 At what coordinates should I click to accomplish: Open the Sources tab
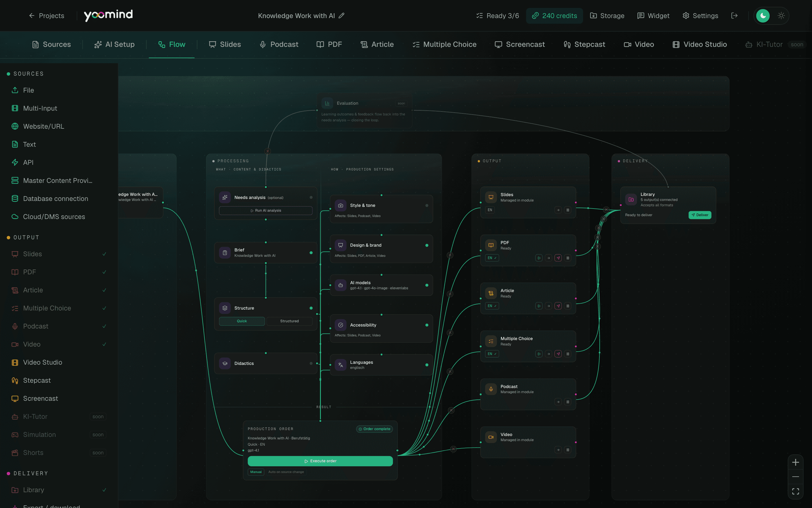click(x=51, y=44)
